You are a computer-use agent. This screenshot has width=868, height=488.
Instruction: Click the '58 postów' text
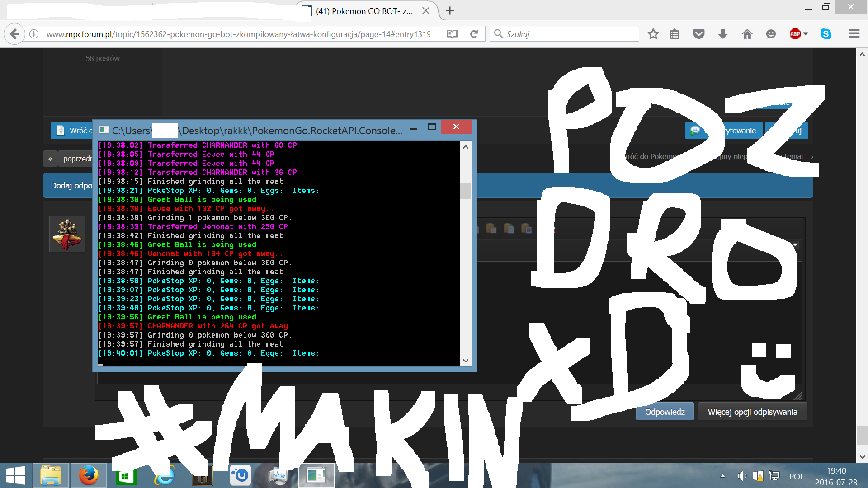pyautogui.click(x=103, y=58)
